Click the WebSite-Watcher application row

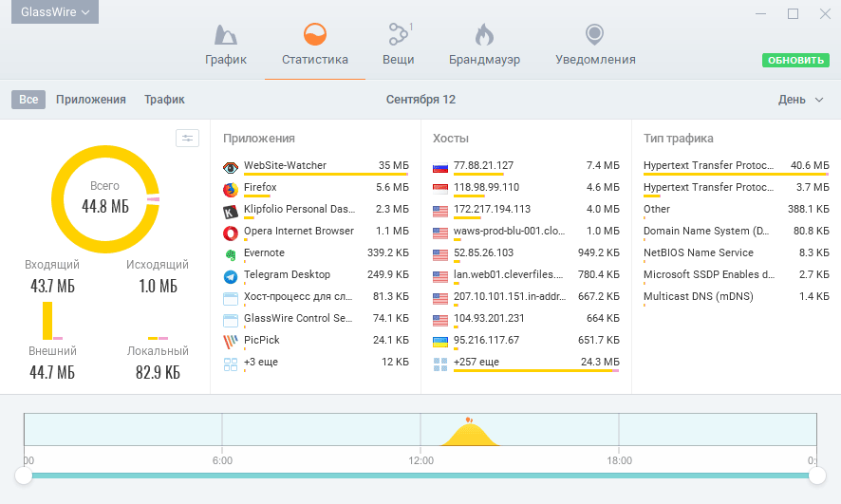[x=316, y=166]
